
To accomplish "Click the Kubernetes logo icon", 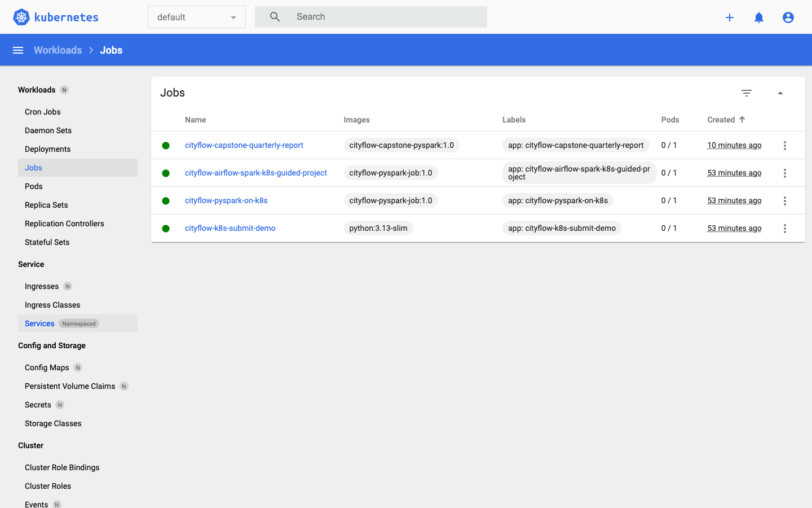I will (21, 17).
